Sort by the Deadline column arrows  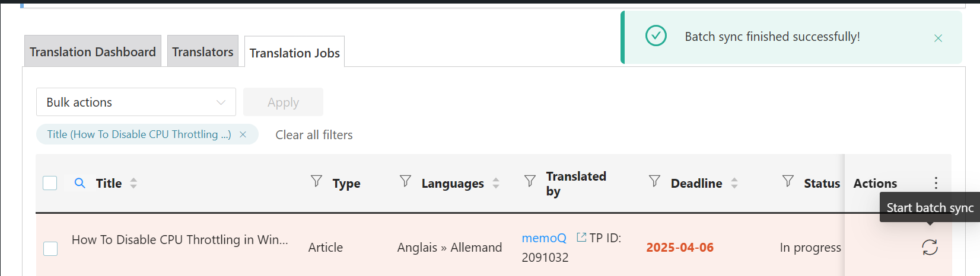pyautogui.click(x=734, y=183)
